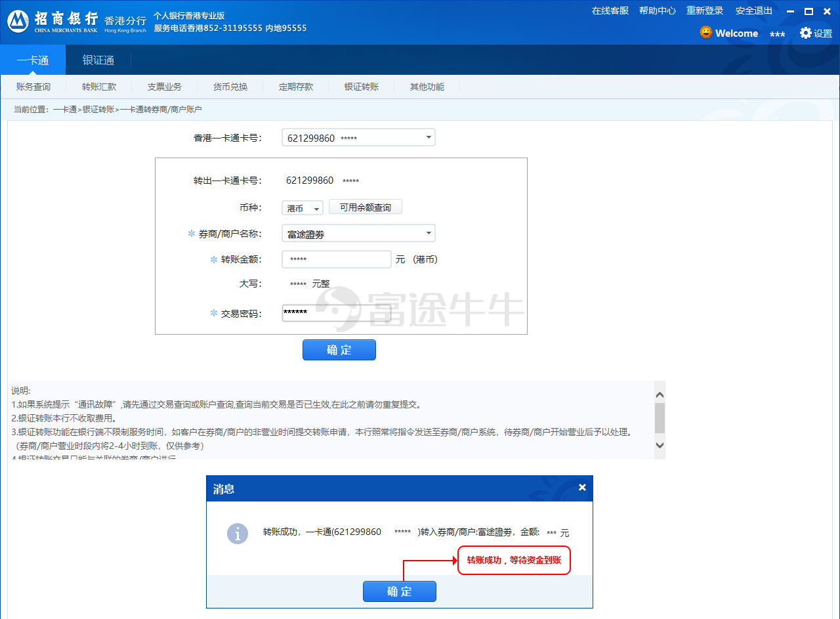Open the 账务查询 menu
This screenshot has height=619, width=840.
pos(33,87)
